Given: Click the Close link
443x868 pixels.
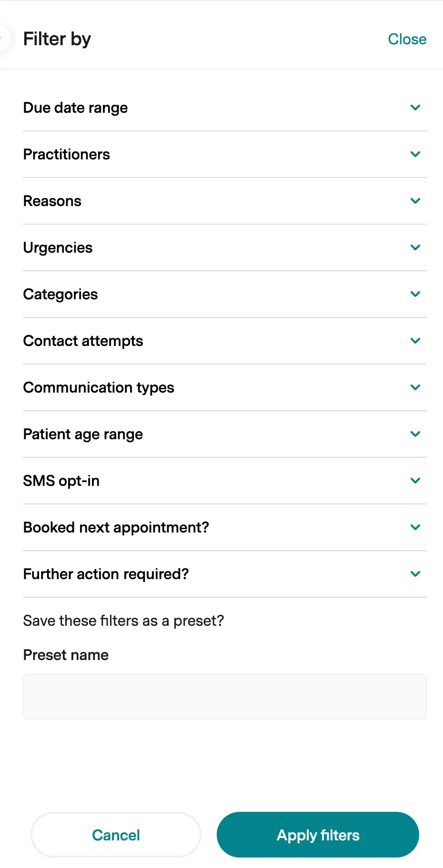Looking at the screenshot, I should click(x=407, y=39).
